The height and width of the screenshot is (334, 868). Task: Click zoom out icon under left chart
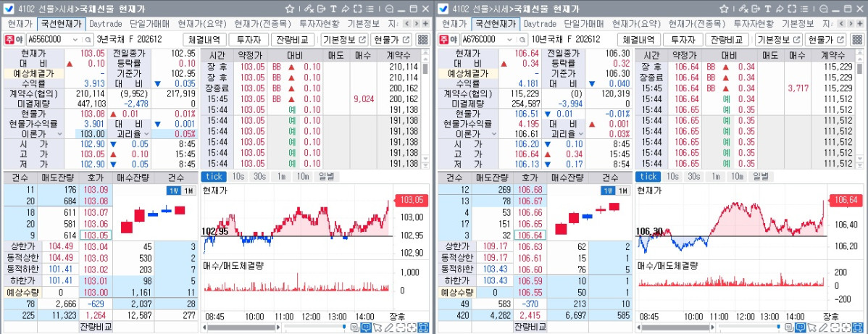[x=400, y=328]
